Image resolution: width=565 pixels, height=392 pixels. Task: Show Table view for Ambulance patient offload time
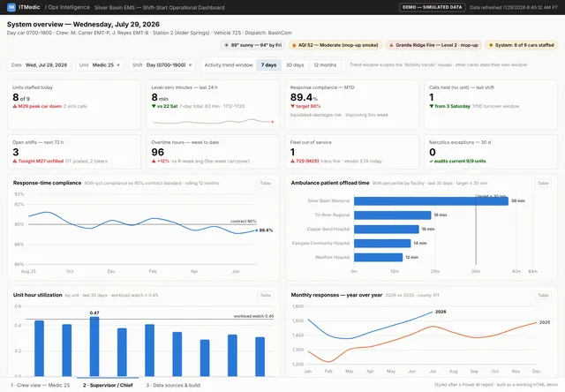coord(543,183)
